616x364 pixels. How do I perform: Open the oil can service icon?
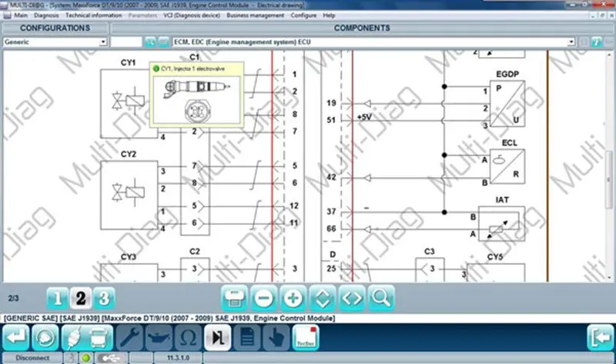tap(159, 337)
